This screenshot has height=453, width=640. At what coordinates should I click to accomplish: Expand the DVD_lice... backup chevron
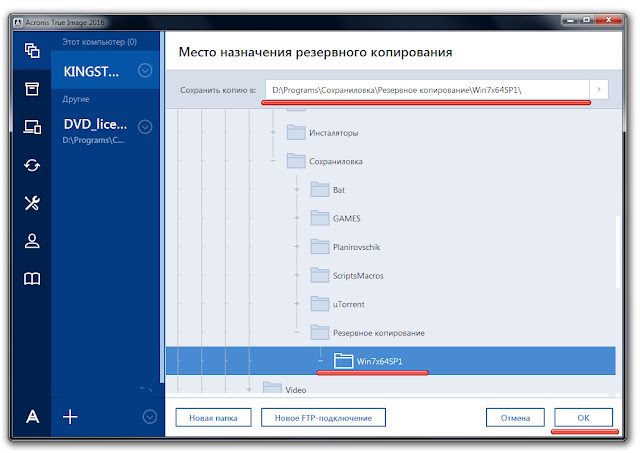click(x=145, y=126)
